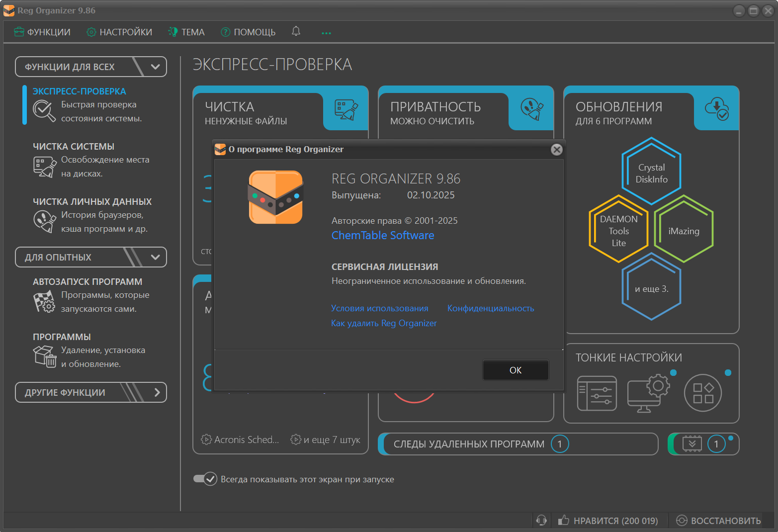The width and height of the screenshot is (778, 532).
Task: Collapse the 'Для опытных' section
Action: (x=155, y=257)
